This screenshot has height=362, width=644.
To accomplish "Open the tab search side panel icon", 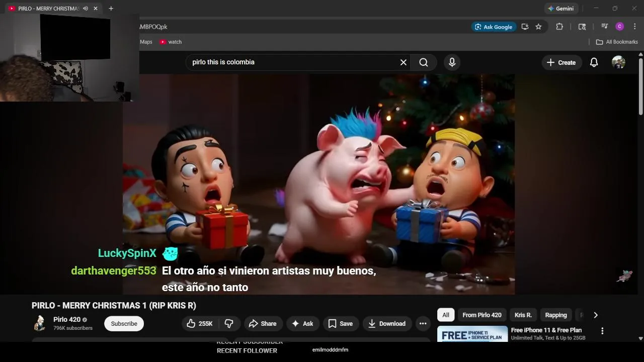I will (x=582, y=27).
